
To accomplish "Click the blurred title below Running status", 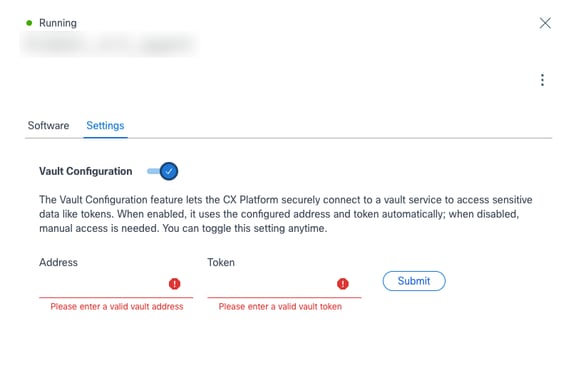I will point(109,44).
